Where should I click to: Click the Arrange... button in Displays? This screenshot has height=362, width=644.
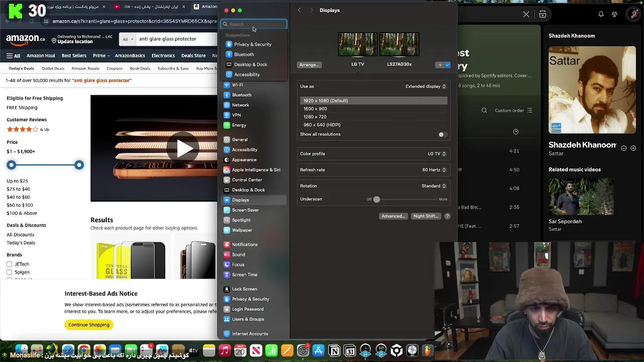coord(309,65)
